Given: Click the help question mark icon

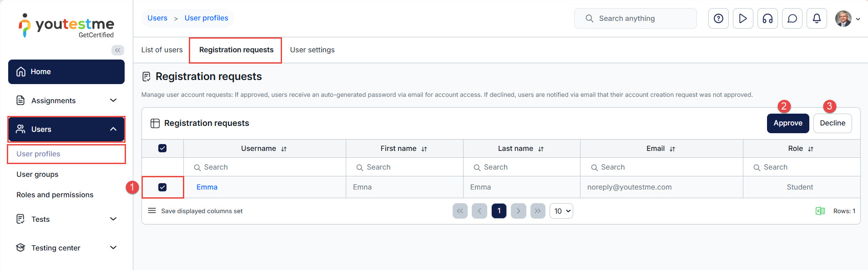Looking at the screenshot, I should tap(718, 19).
